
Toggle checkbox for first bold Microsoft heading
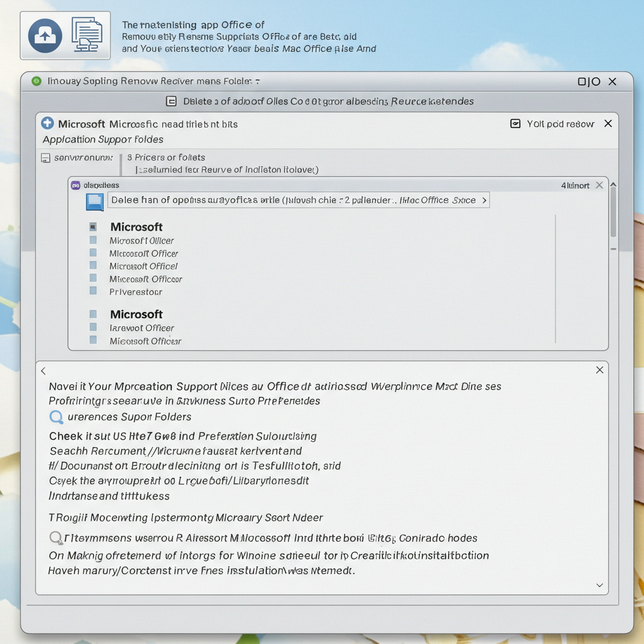(x=93, y=226)
